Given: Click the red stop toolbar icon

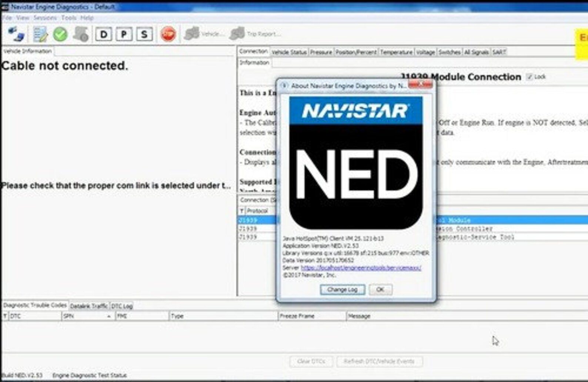Looking at the screenshot, I should point(168,34).
